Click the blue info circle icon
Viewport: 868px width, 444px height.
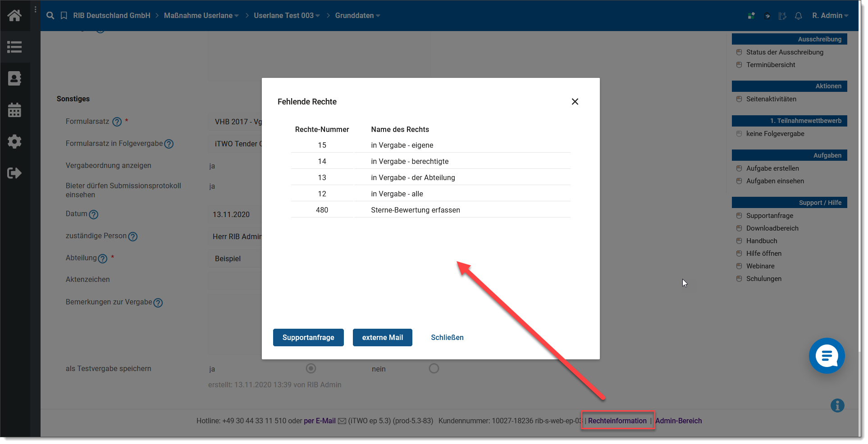837,405
